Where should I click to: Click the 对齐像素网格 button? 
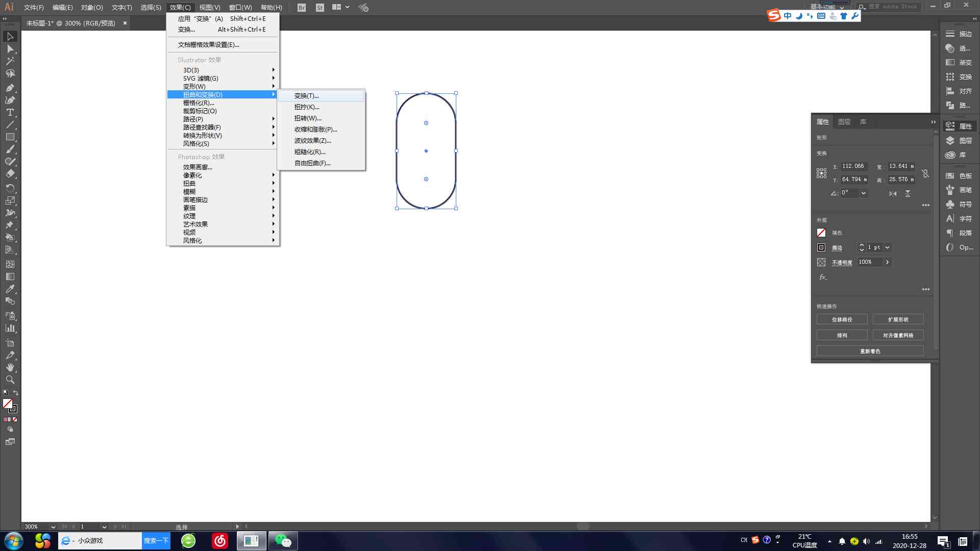click(x=898, y=335)
